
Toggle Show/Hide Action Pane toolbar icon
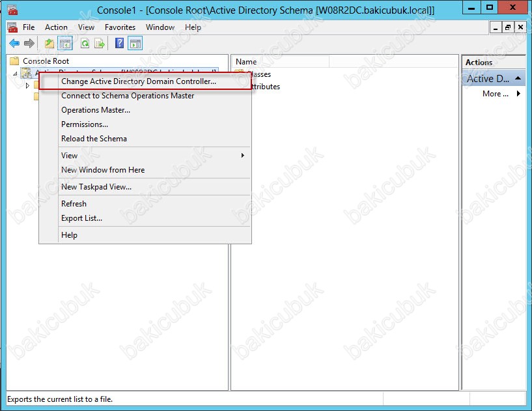(x=135, y=44)
